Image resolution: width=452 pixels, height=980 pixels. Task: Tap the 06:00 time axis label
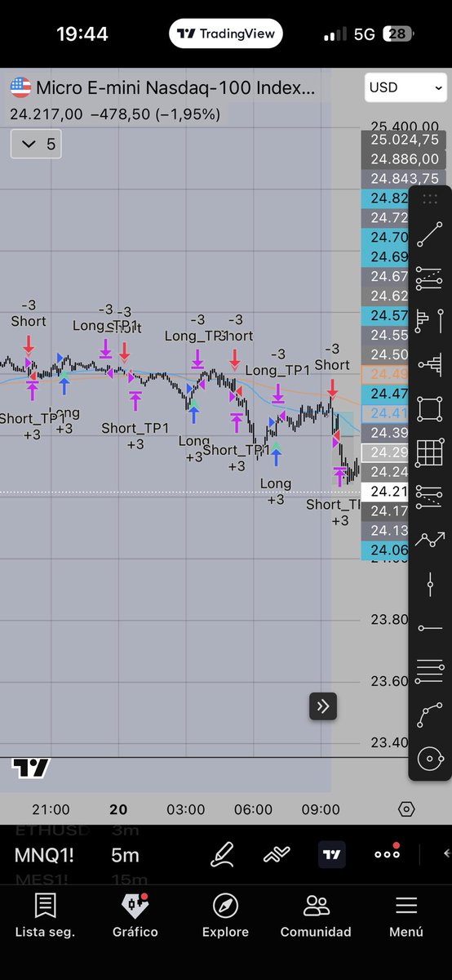click(x=254, y=809)
